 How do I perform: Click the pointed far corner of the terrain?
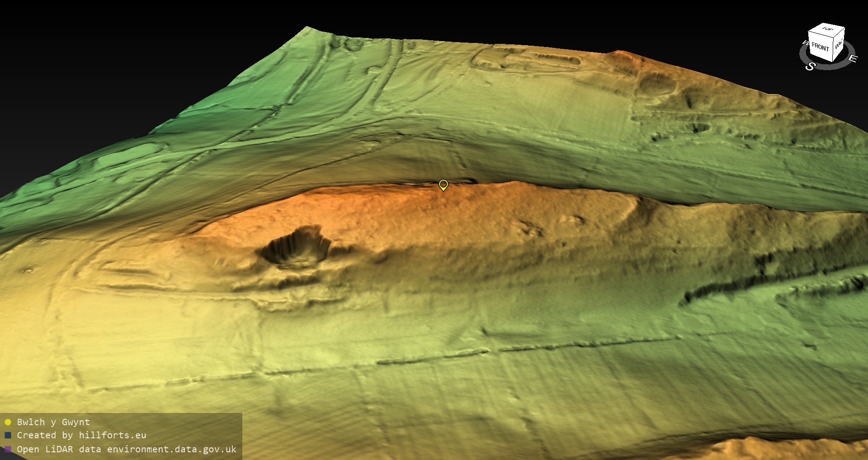307,28
